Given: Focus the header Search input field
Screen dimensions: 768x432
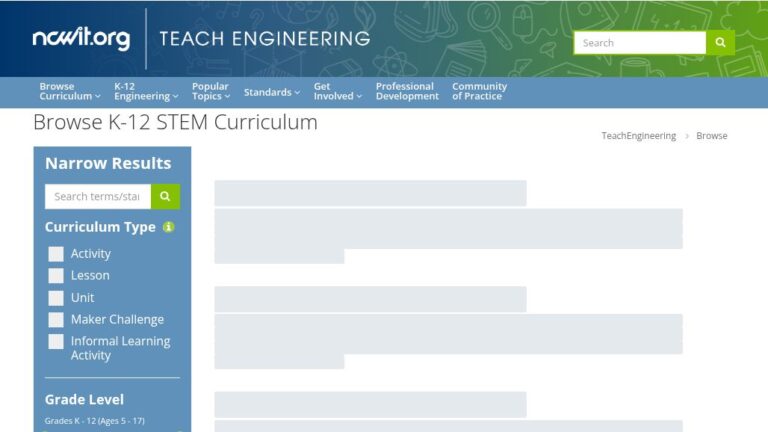Looking at the screenshot, I should (x=640, y=43).
